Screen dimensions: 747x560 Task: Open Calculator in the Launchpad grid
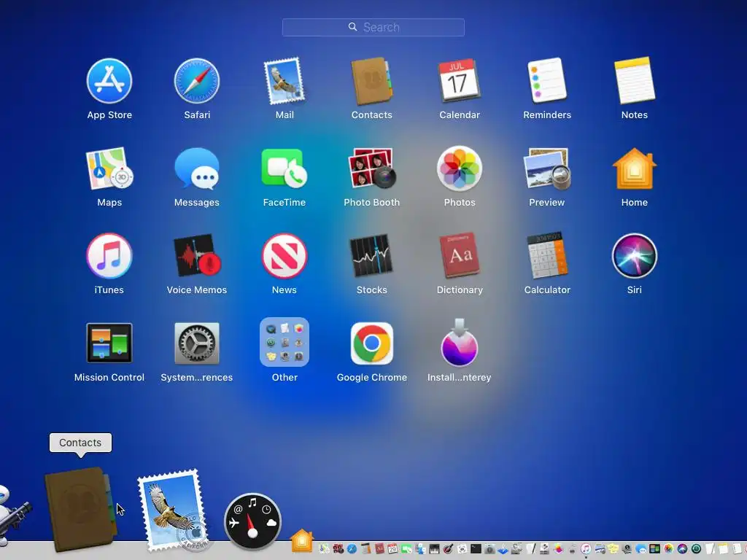547,255
